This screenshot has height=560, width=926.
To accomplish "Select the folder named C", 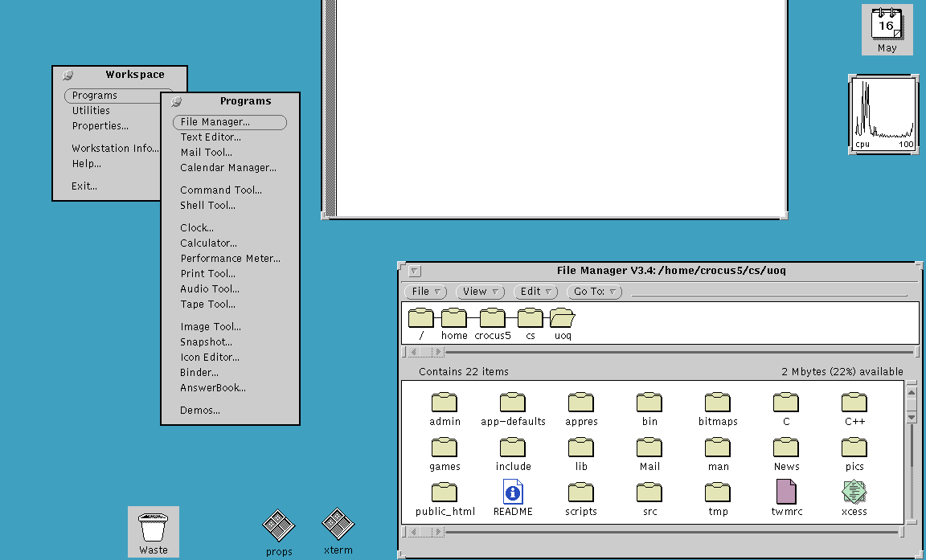I will click(786, 403).
